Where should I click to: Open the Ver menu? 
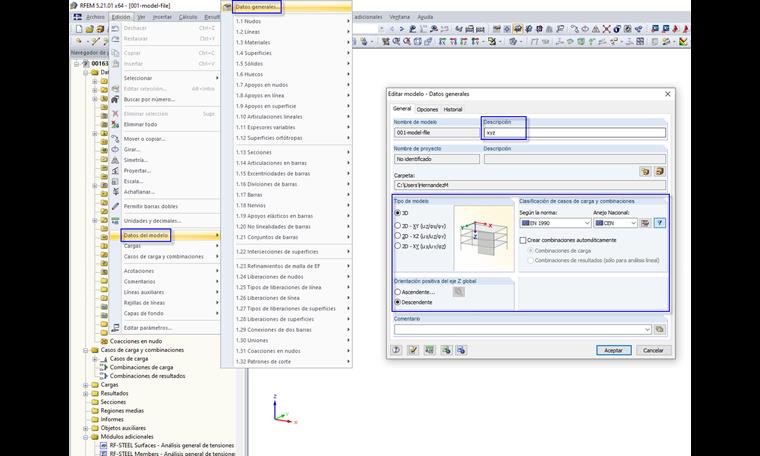coord(141,17)
